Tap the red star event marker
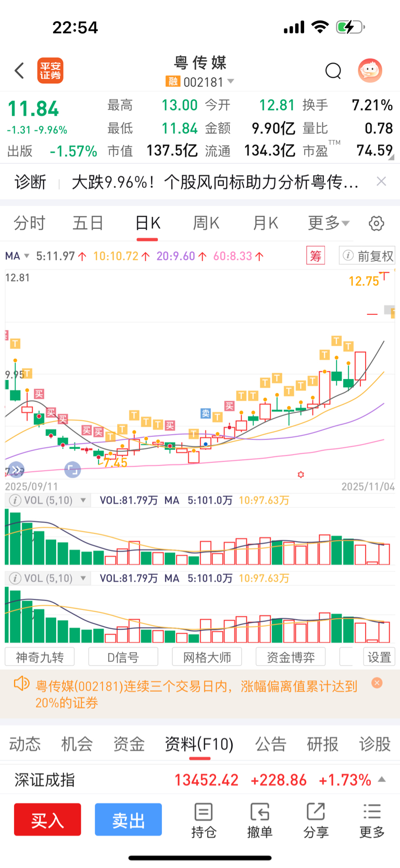The width and height of the screenshot is (400, 868). point(301,474)
